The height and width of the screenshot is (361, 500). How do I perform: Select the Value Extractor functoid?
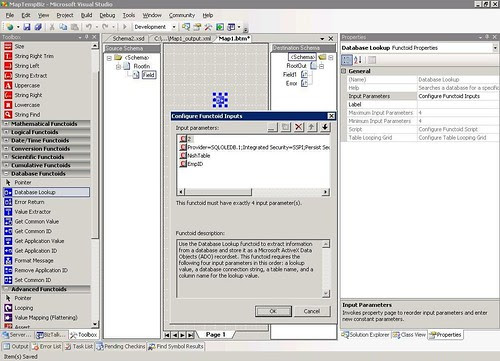(33, 212)
